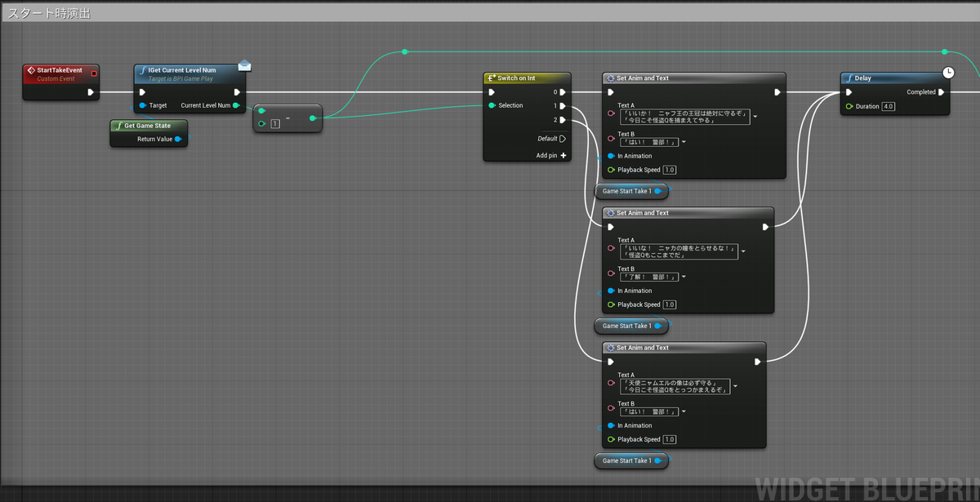This screenshot has height=502, width=980.
Task: Click the exec output pin of the middle Set Anim and Text node
Action: [765, 227]
